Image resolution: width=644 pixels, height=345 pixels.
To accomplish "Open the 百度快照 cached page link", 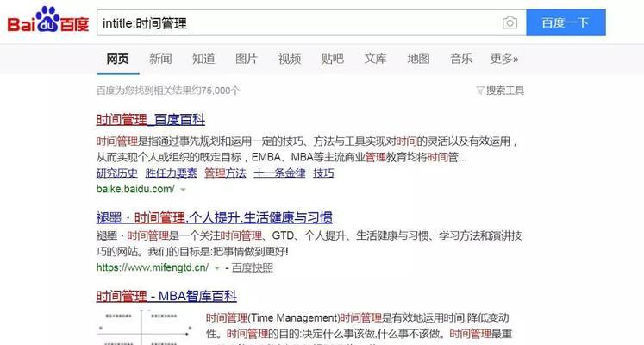I will click(x=253, y=267).
